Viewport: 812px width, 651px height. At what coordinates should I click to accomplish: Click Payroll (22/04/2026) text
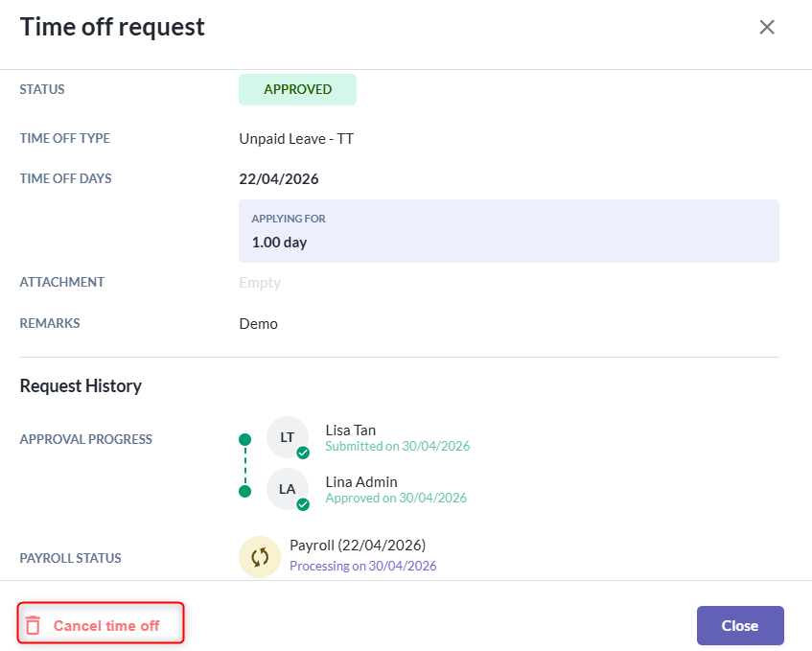click(x=358, y=546)
